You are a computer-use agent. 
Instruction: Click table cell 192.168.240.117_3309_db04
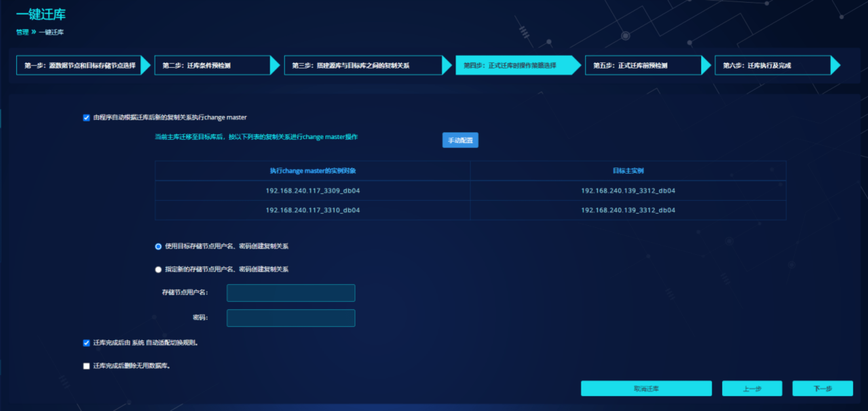click(313, 191)
